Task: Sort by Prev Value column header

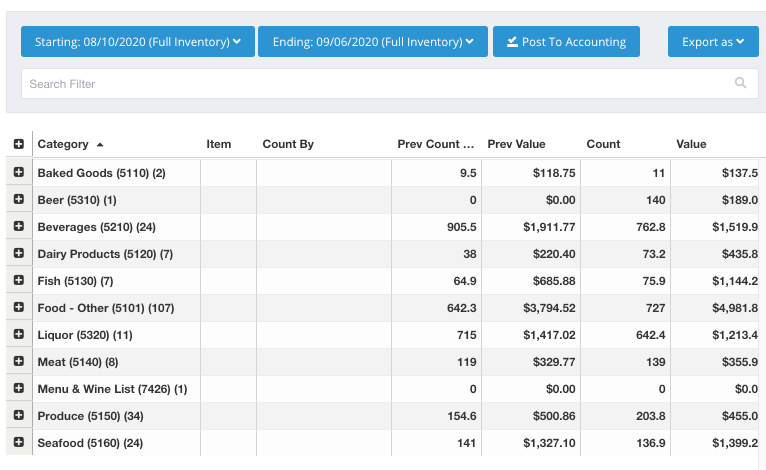Action: (x=516, y=145)
